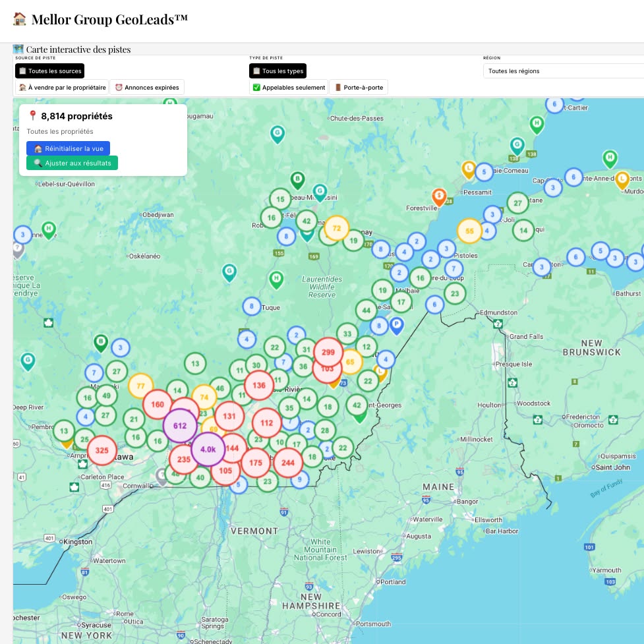The width and height of the screenshot is (644, 644).
Task: Expand the red 136 cluster
Action: tap(259, 385)
